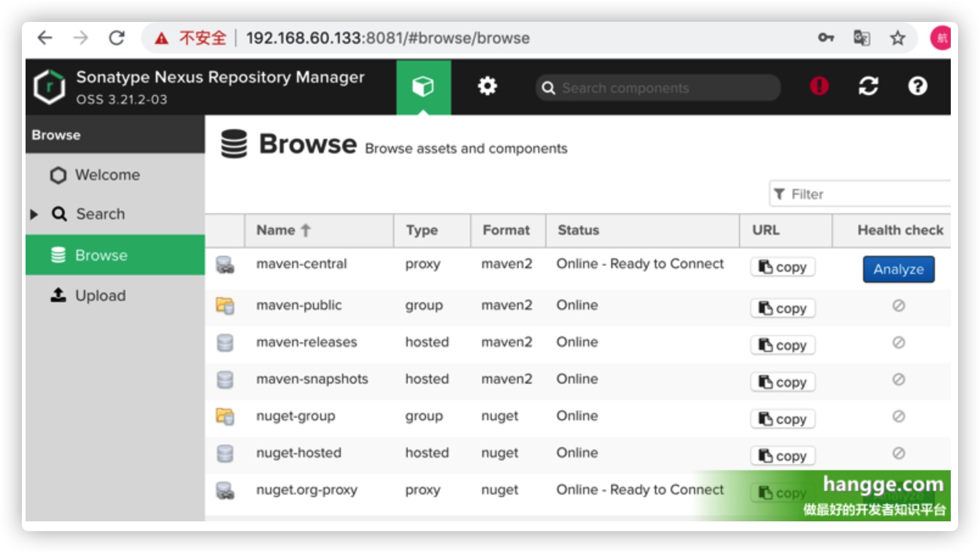
Task: Click the maven-central status 'Online - Ready to Connect'
Action: click(x=640, y=264)
